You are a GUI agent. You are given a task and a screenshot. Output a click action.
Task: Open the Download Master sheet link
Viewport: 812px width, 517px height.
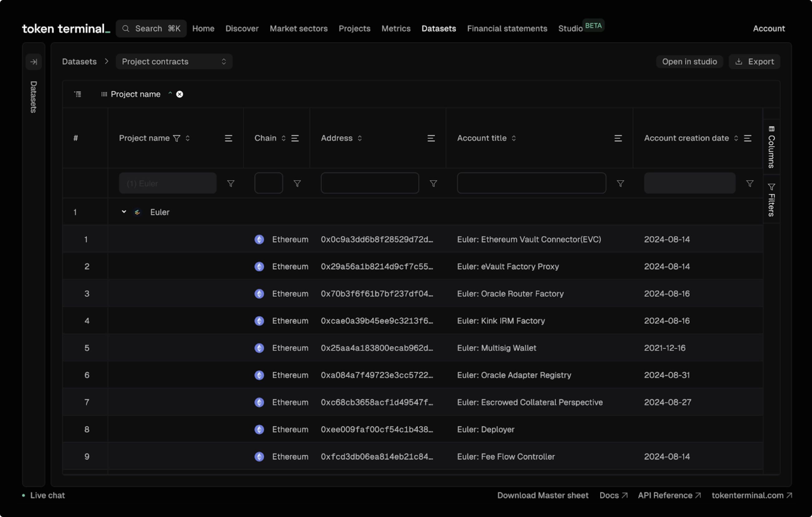point(543,495)
